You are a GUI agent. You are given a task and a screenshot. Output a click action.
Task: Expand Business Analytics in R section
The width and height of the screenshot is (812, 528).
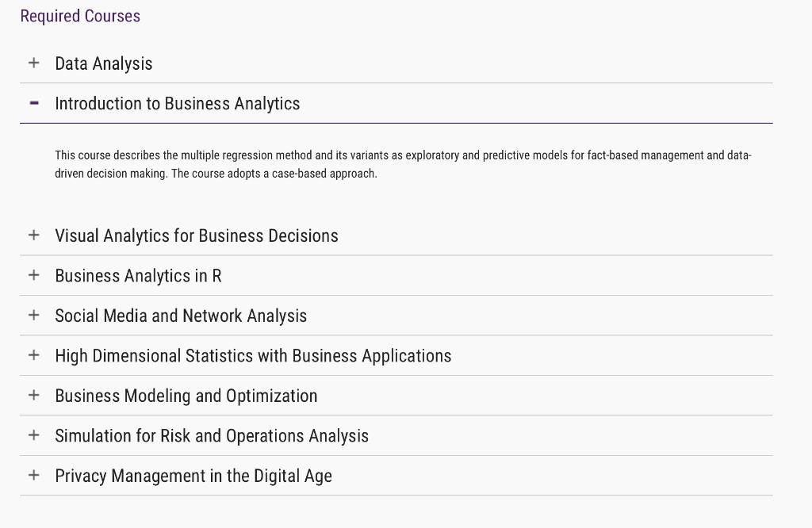[138, 276]
